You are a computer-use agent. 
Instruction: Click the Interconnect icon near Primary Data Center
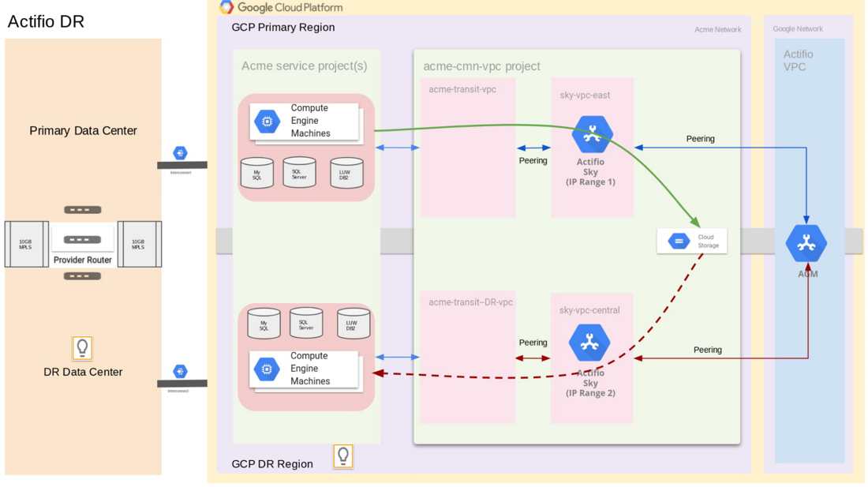[x=180, y=153]
